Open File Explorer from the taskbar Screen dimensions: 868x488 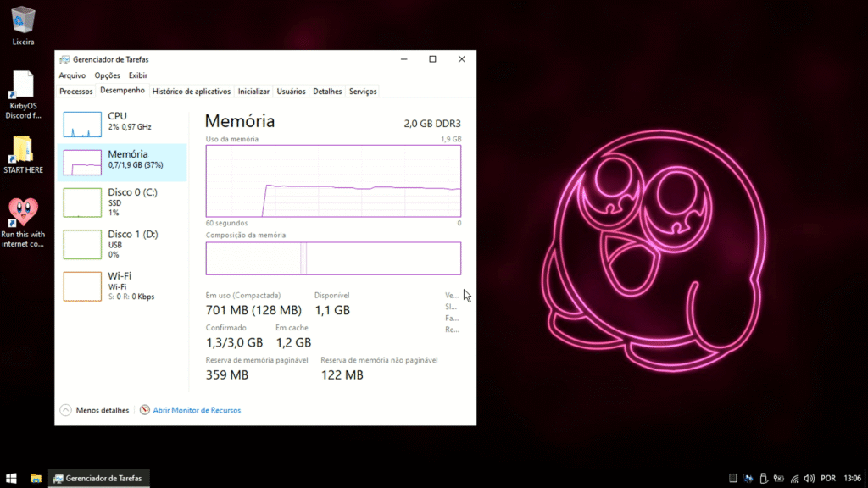(36, 478)
